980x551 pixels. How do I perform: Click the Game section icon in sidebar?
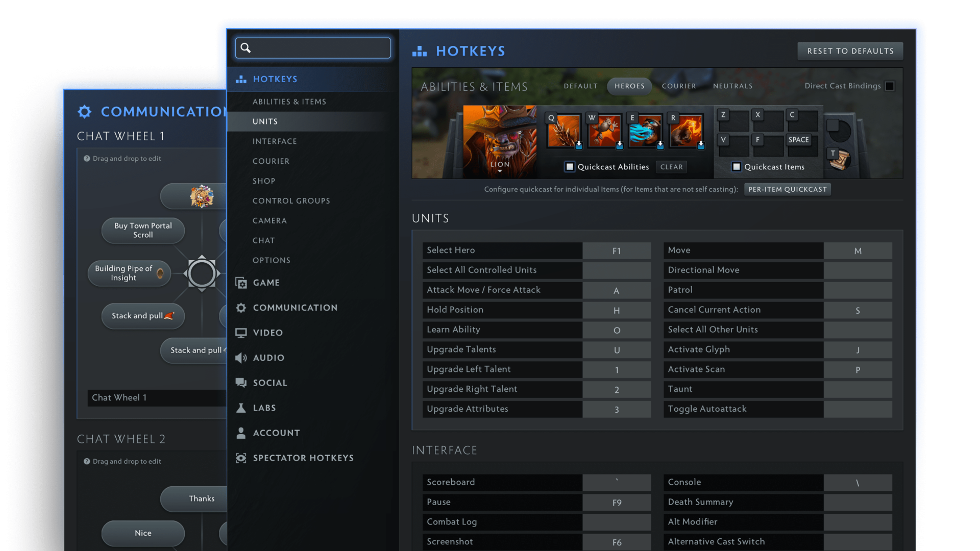pyautogui.click(x=241, y=283)
